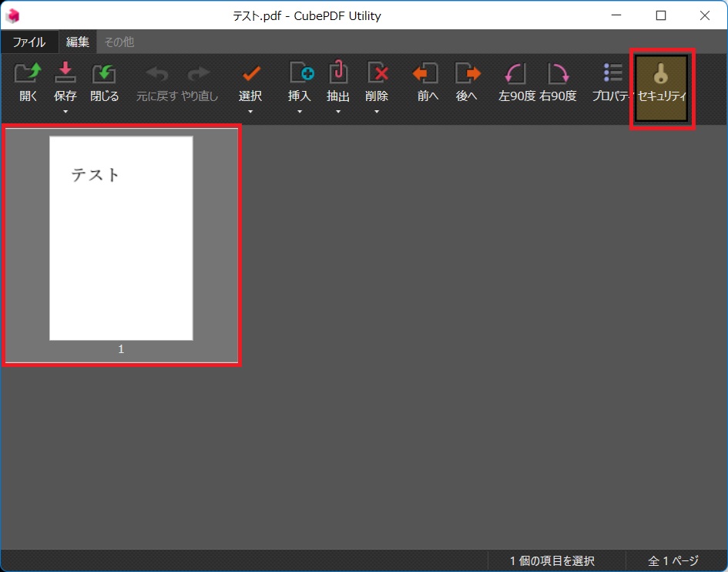
Task: Expand the Save (保存) dropdown arrow
Action: click(65, 112)
